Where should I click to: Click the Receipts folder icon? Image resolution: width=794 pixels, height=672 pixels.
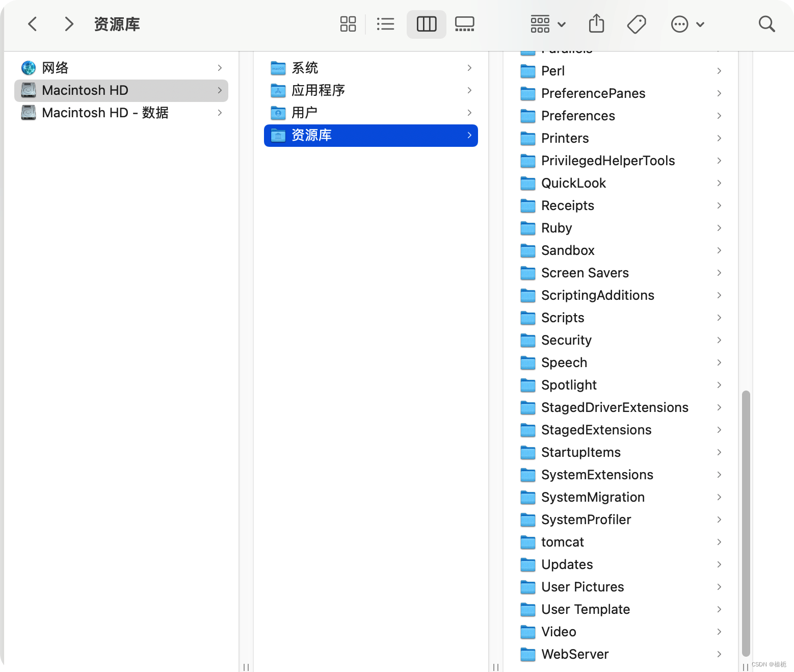pyautogui.click(x=528, y=205)
